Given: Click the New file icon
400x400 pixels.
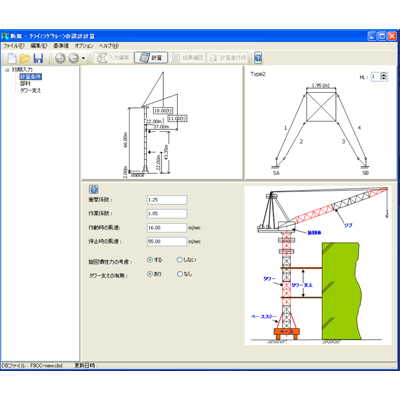Looking at the screenshot, I should (x=12, y=58).
